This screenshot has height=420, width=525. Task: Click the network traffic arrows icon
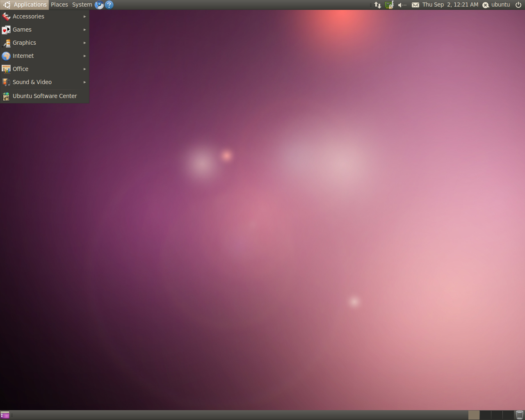[377, 5]
